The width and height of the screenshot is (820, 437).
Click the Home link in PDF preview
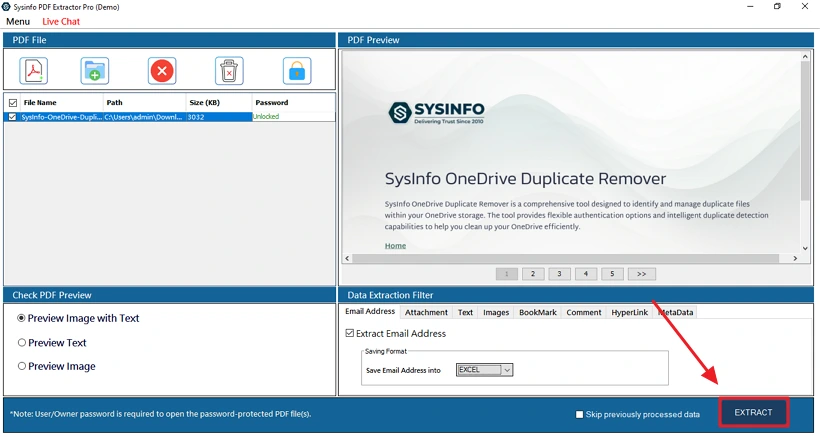click(x=395, y=245)
